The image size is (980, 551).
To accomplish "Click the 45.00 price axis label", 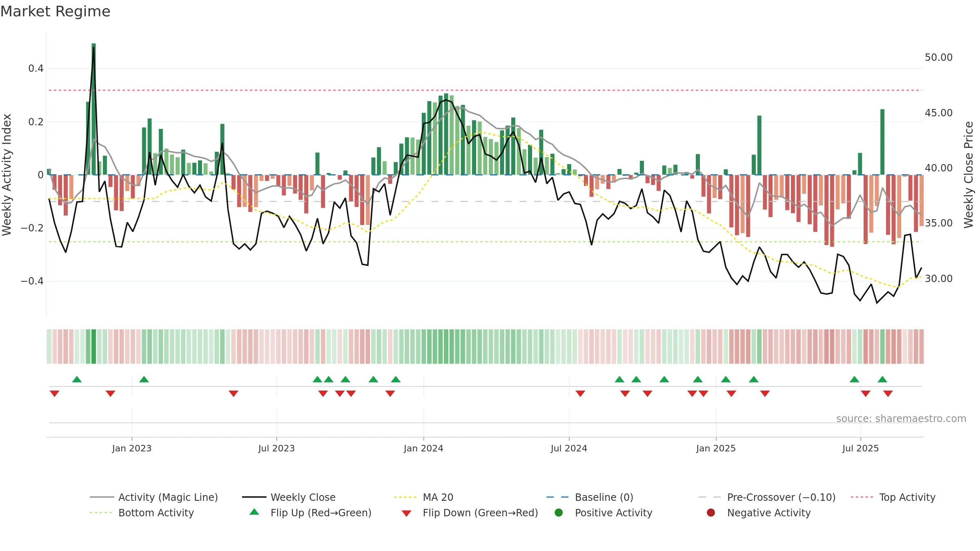I will (939, 113).
